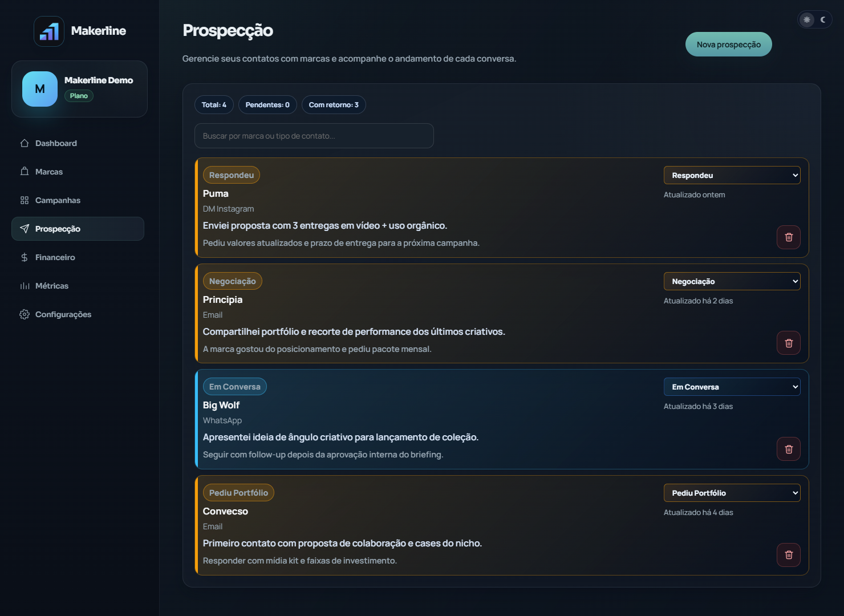Image resolution: width=844 pixels, height=616 pixels.
Task: Click the DM Instagram contact type
Action: coord(229,209)
